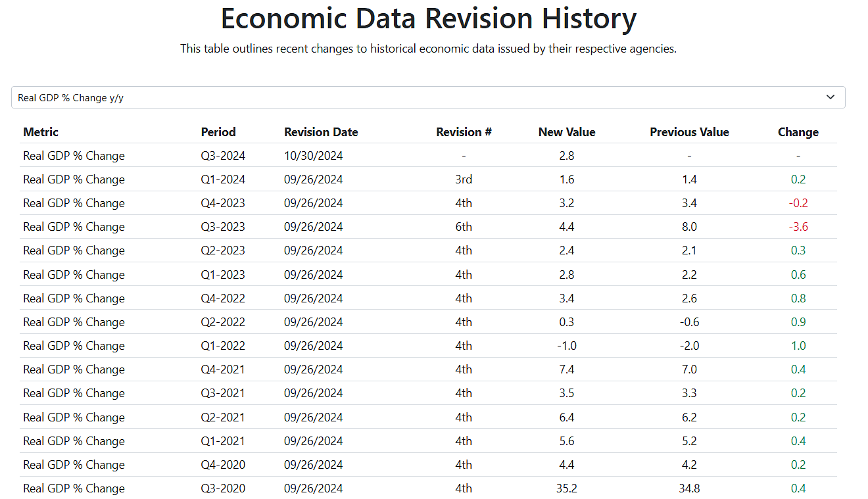Screen dimensions: 868x499
Task: Click the green 1.0 change value
Action: tap(798, 346)
